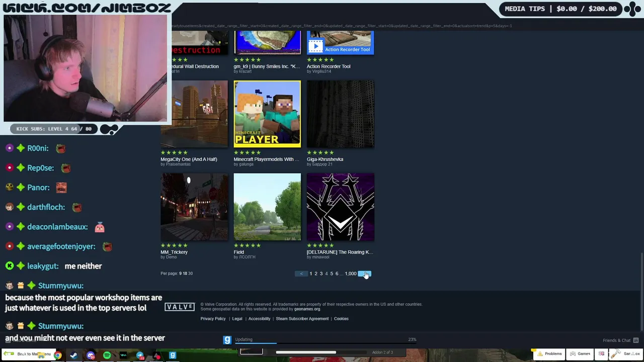Open the DELTARUNE Roaring Knight thumbnail
This screenshot has height=362, width=644.
tap(341, 207)
